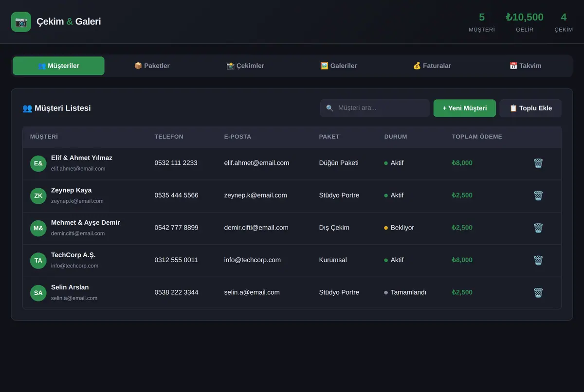Show the Faturalar tab
This screenshot has width=584, height=392.
point(432,66)
